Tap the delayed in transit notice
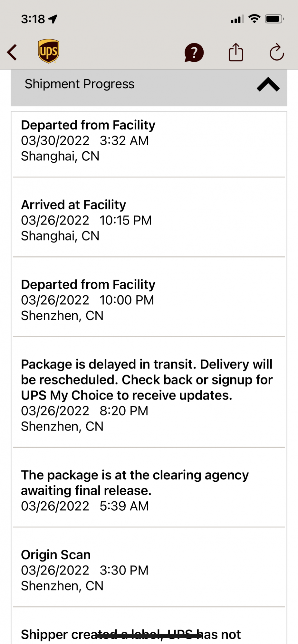Screen dimensions: 298x644 [147, 380]
